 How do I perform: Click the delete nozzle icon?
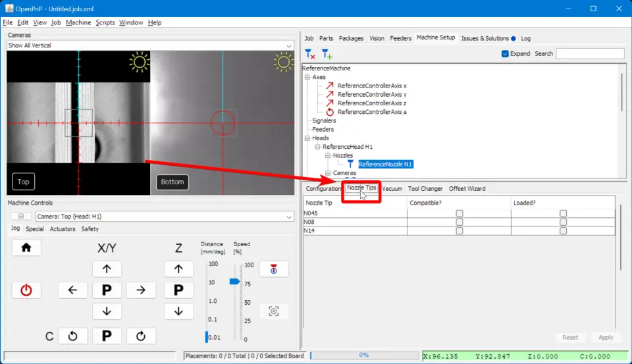(310, 55)
